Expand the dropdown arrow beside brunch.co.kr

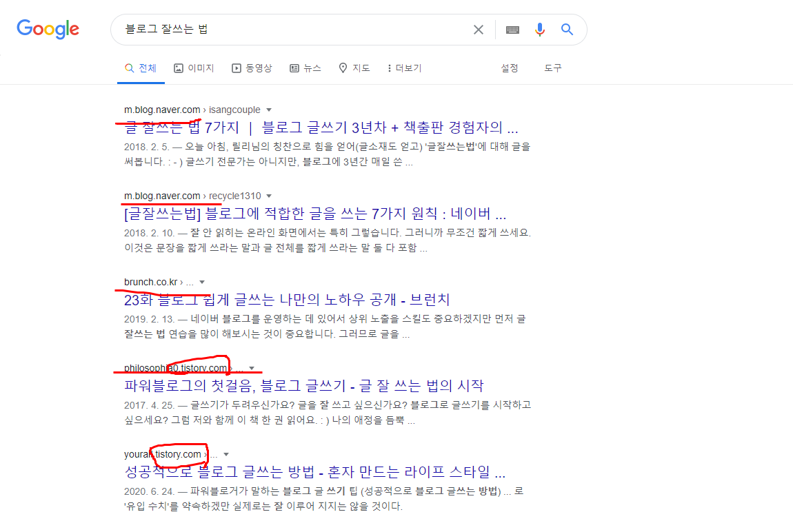tap(202, 283)
